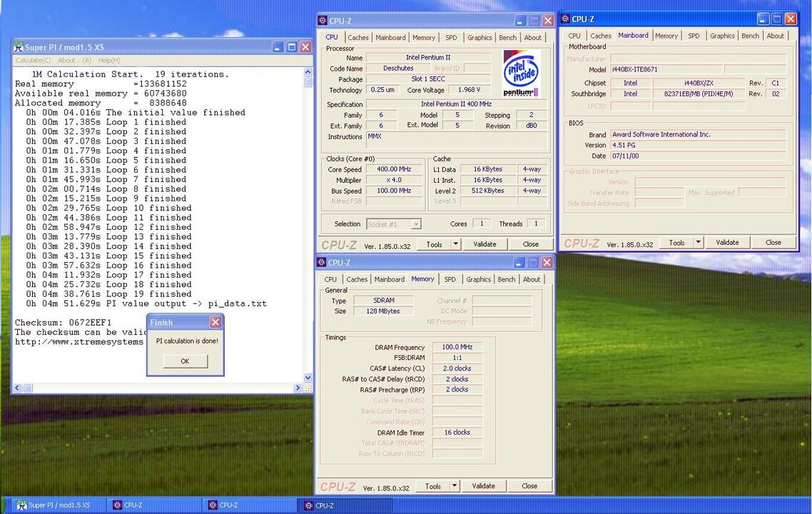Screen dimensions: 812x514
Task: Open SPD tab in top-middle CPU-Z
Action: [x=451, y=38]
